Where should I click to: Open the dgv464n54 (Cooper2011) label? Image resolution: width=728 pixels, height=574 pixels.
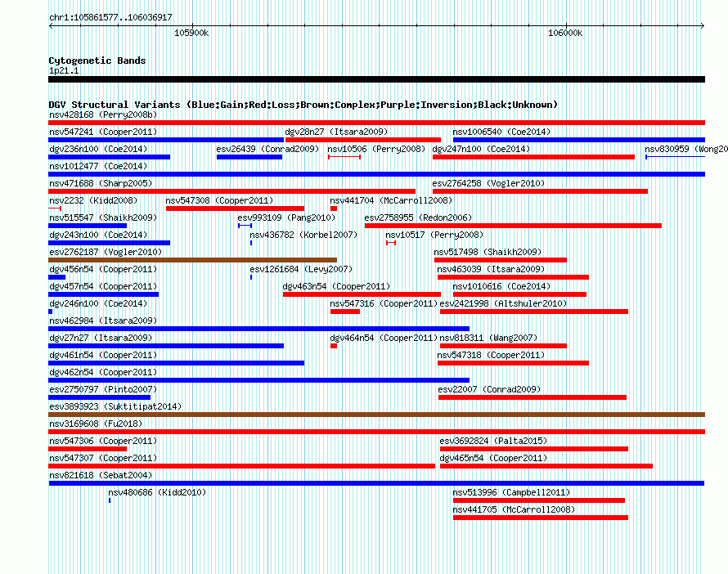[384, 338]
